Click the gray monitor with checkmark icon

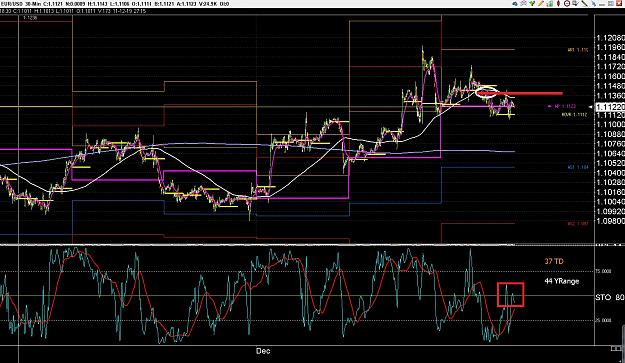coord(576,4)
